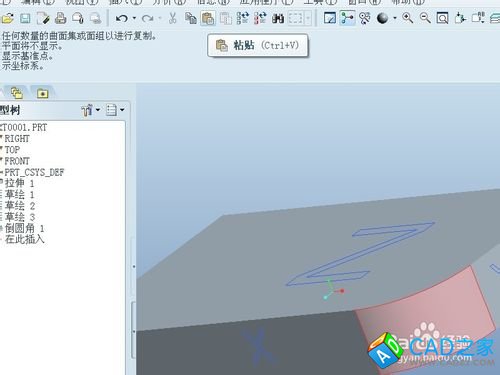The image size is (500, 375).
Task: Open the undo history dropdown arrow
Action: pyautogui.click(x=134, y=18)
